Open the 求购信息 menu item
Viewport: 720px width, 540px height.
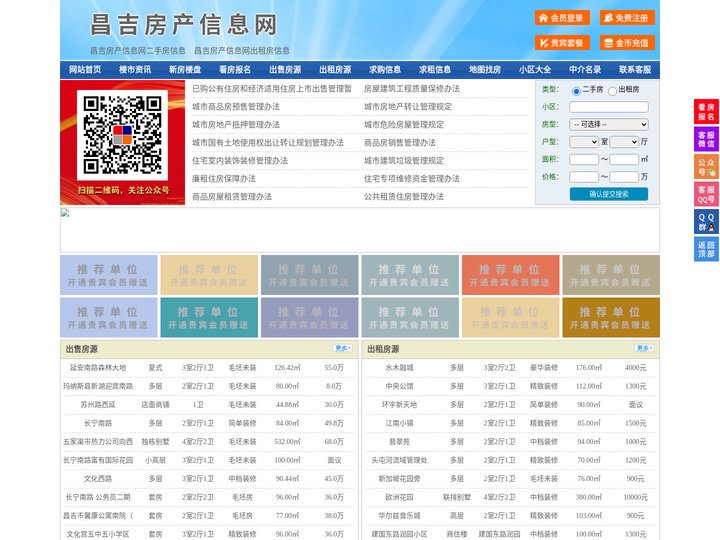coord(385,70)
